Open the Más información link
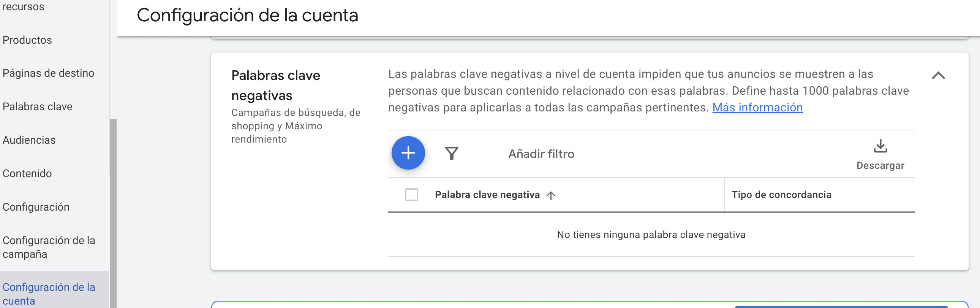 click(x=757, y=108)
